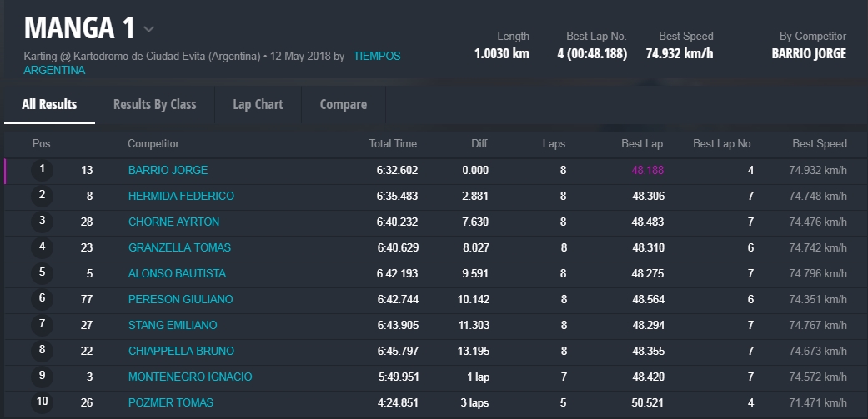The width and height of the screenshot is (868, 419).
Task: Open ALONSO BAUTISTA competitor page
Action: tap(177, 273)
